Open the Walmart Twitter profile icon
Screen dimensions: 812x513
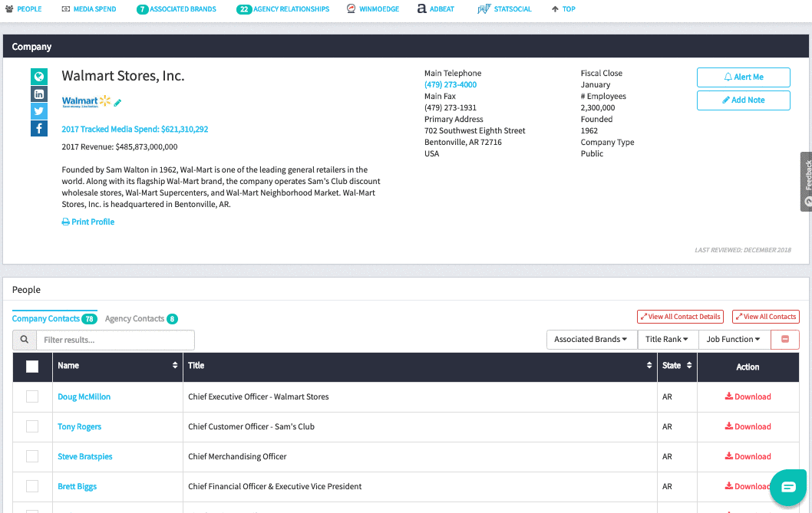point(39,110)
